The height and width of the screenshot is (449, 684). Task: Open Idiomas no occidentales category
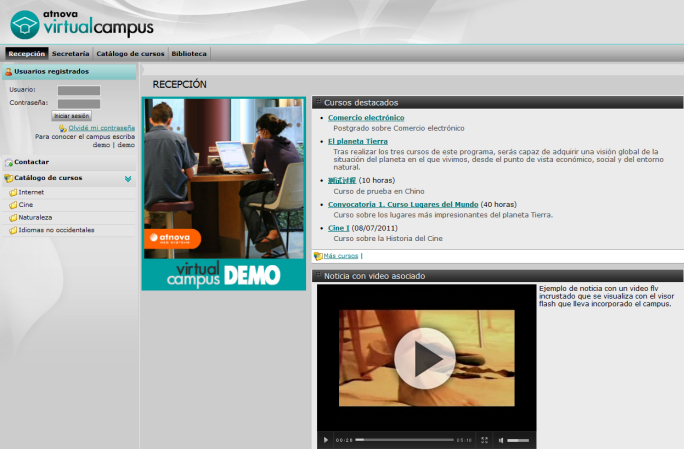tap(56, 230)
